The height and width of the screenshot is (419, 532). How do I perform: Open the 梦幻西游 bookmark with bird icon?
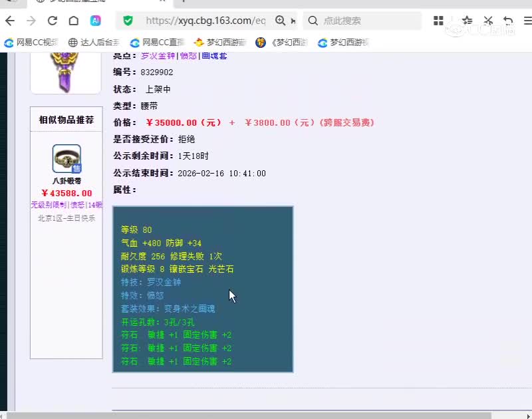220,43
